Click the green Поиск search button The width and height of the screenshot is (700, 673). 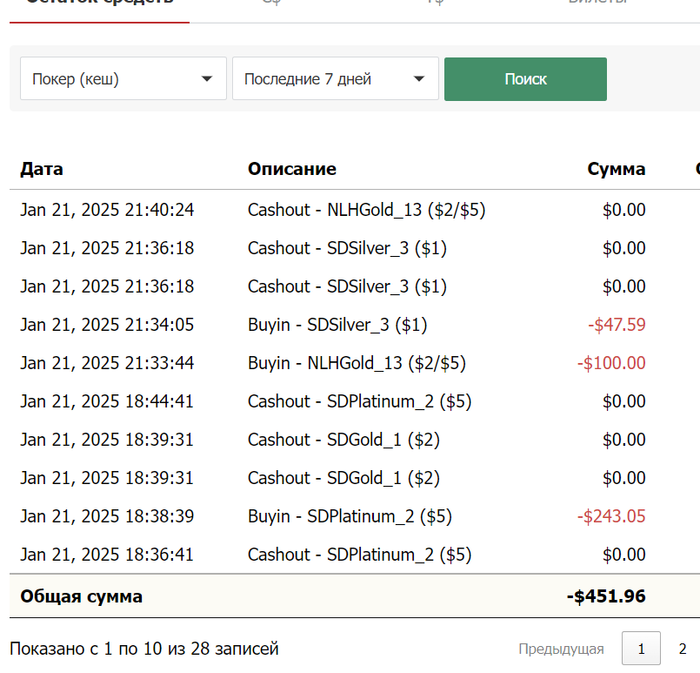[x=525, y=79]
